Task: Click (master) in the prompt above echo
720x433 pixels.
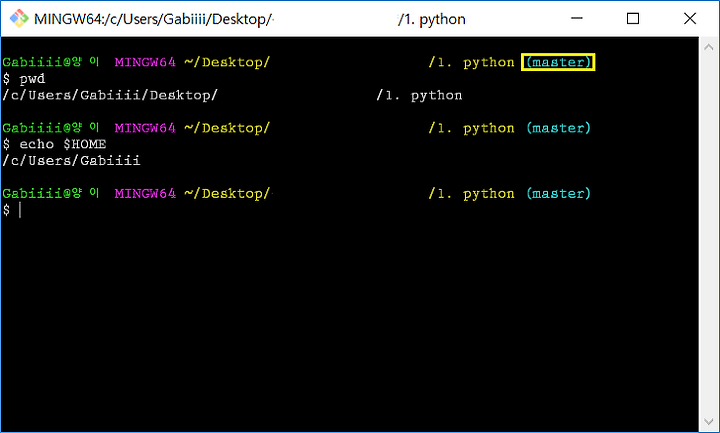Action: (x=558, y=128)
